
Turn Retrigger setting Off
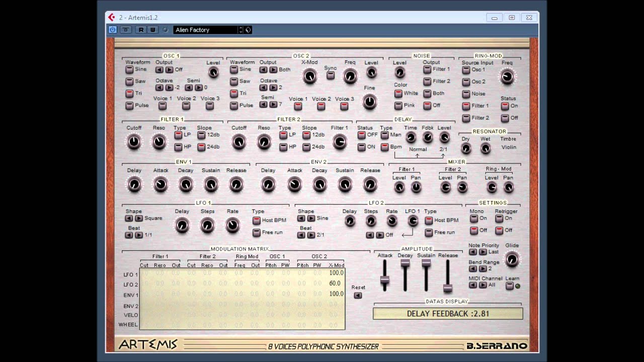coord(499,230)
